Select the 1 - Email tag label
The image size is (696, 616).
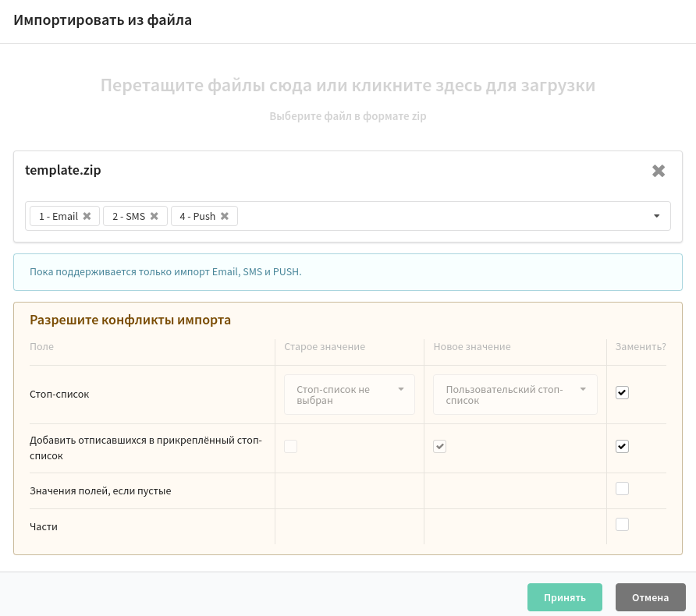59,217
